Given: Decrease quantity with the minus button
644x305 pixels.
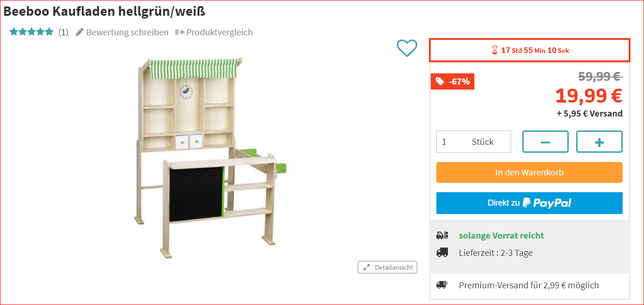Looking at the screenshot, I should (x=545, y=142).
